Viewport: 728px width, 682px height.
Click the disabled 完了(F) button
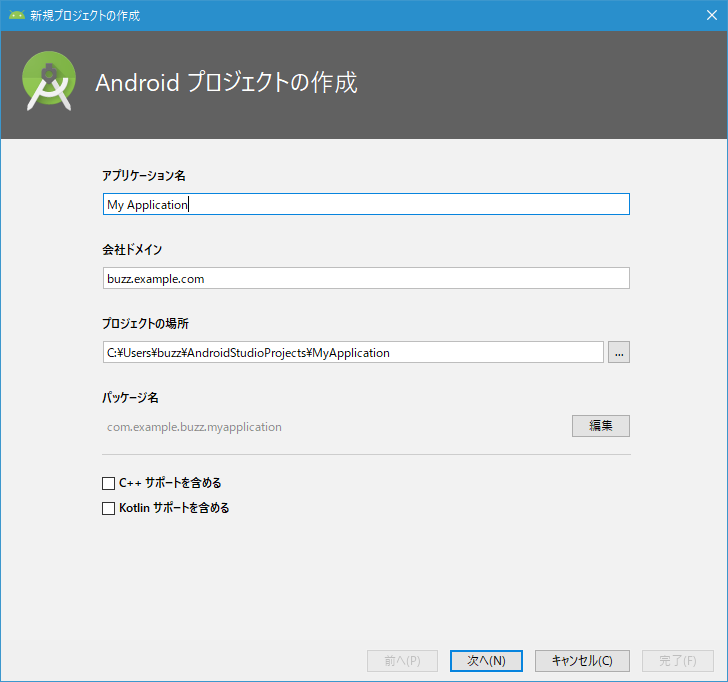(x=678, y=661)
